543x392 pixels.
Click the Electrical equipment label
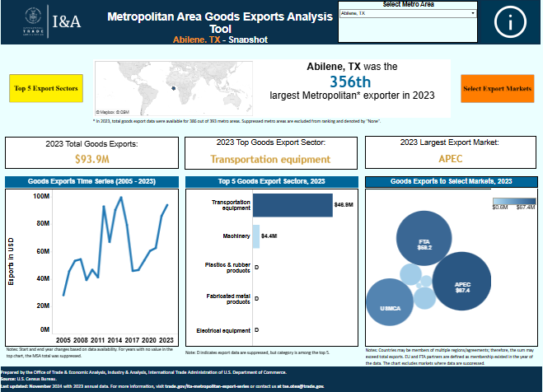coord(223,331)
